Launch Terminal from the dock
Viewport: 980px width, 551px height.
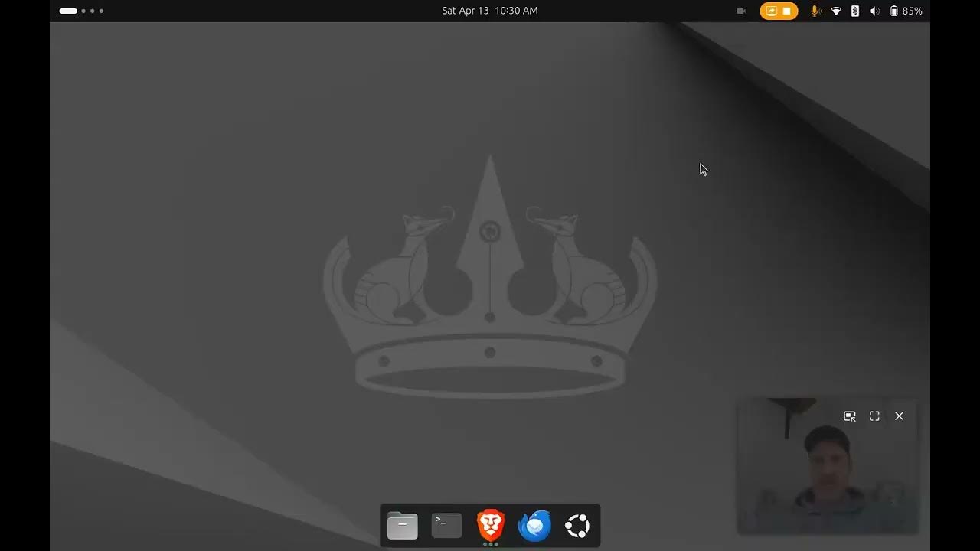[x=446, y=525]
